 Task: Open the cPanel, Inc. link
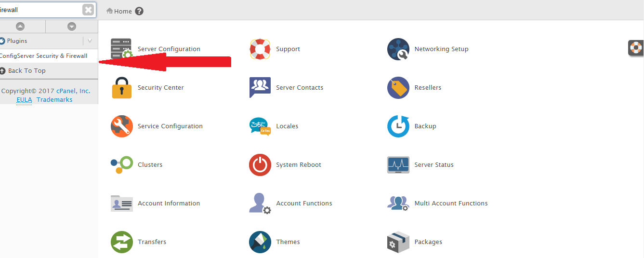point(73,91)
